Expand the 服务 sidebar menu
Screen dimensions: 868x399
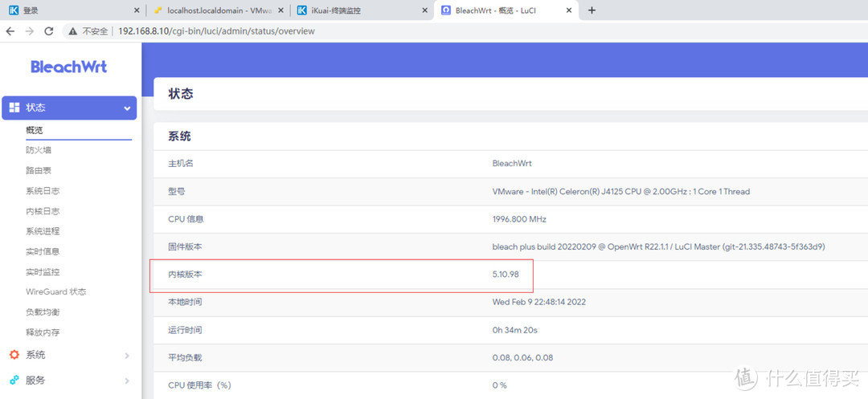tap(69, 381)
